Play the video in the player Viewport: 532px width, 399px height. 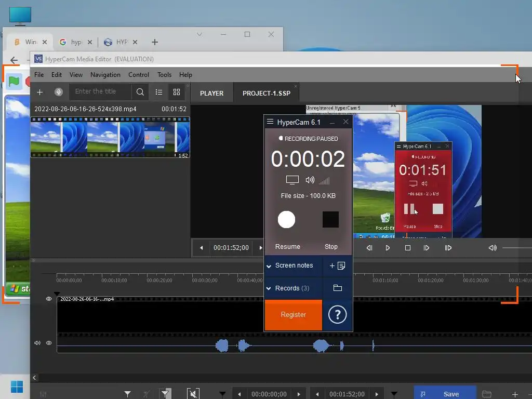(x=388, y=248)
